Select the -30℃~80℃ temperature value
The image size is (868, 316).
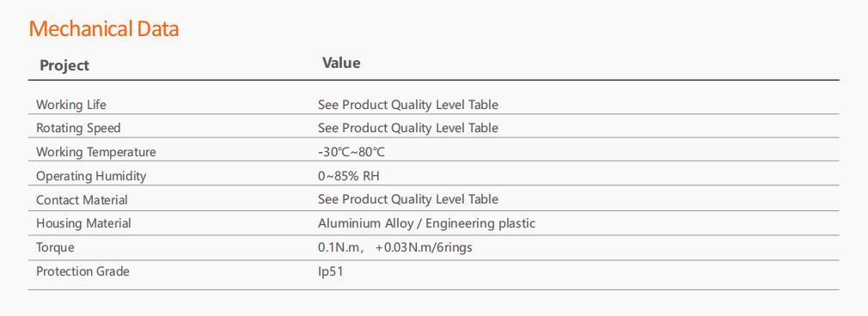351,152
